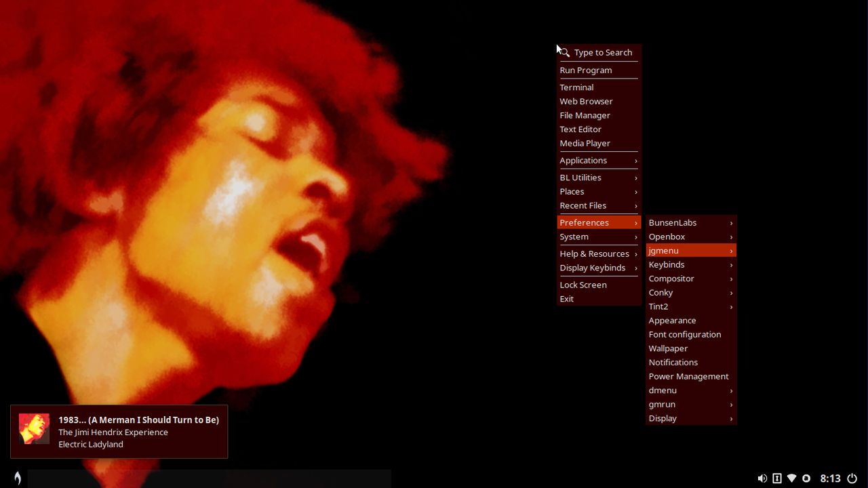The image size is (868, 488).
Task: Open Media Player from the menu
Action: click(x=599, y=143)
